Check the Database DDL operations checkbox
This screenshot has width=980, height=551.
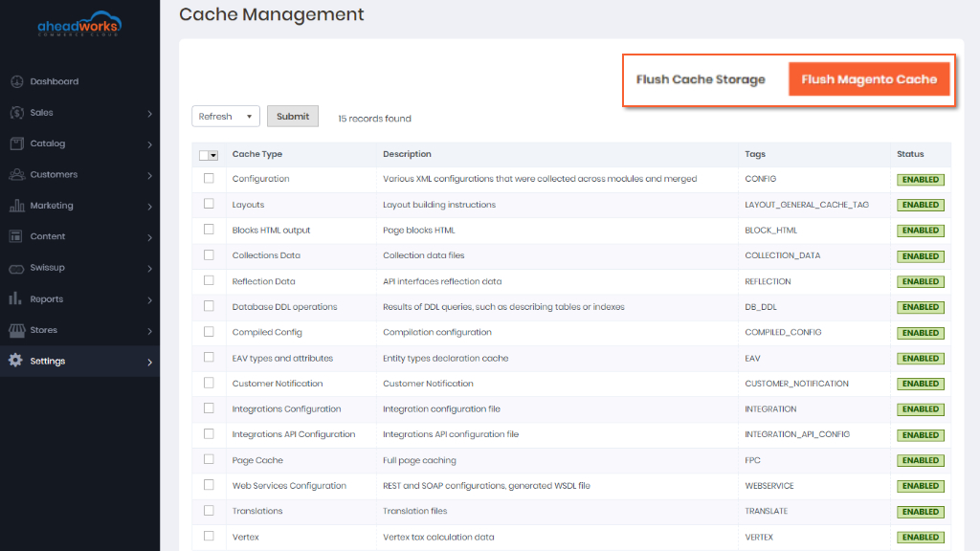click(209, 306)
